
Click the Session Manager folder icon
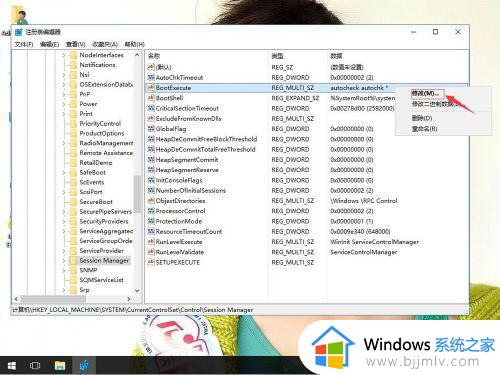[73, 260]
